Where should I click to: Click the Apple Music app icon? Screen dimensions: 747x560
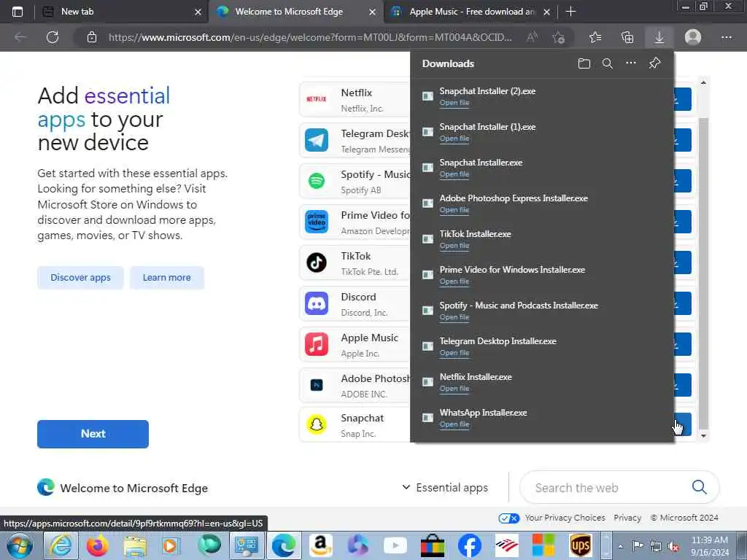point(317,344)
